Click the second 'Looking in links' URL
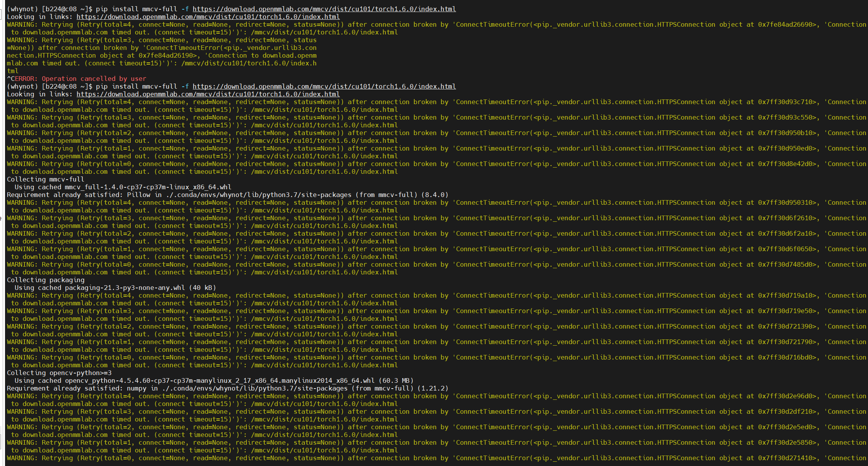This screenshot has height=466, width=868. (208, 94)
